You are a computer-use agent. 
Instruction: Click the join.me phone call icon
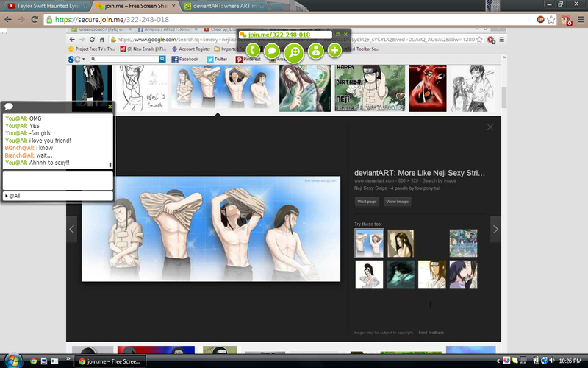point(253,50)
